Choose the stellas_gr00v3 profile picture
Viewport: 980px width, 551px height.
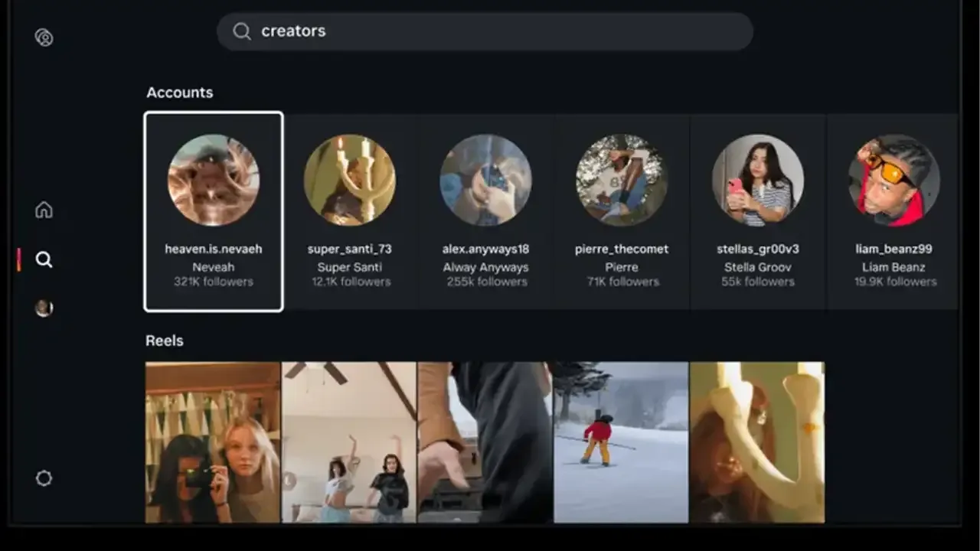tap(758, 181)
